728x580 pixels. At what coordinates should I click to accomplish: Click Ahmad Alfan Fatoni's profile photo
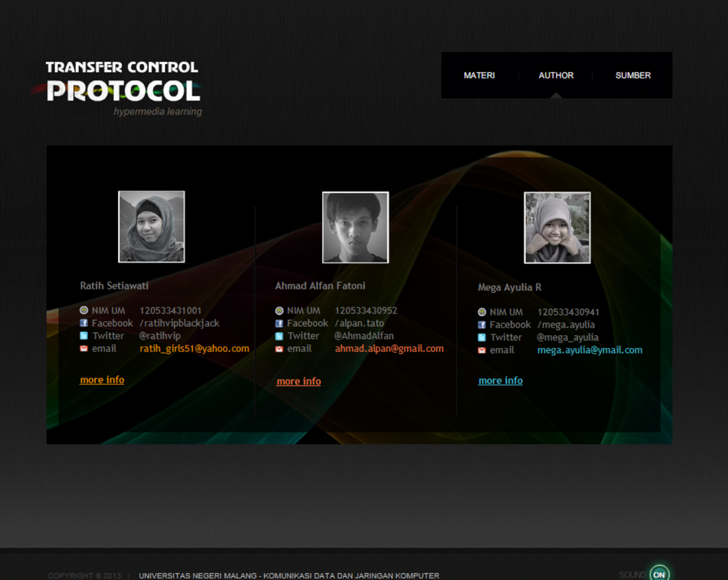tap(355, 227)
